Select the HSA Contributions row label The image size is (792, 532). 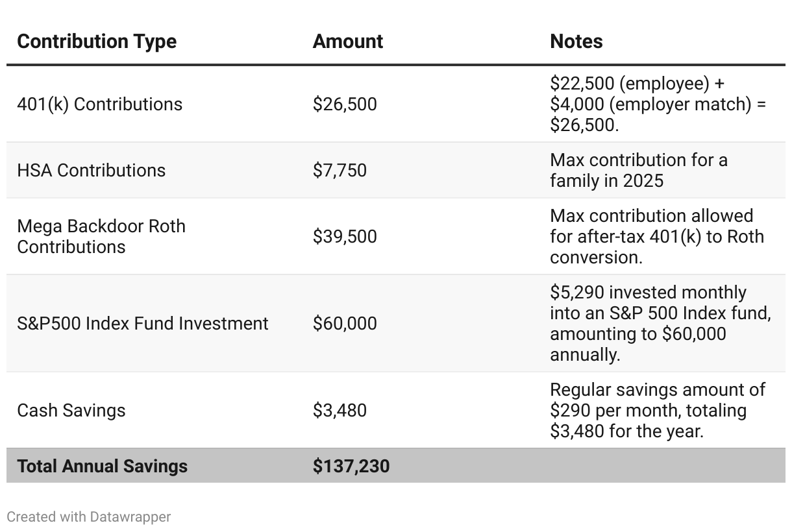[x=92, y=171]
